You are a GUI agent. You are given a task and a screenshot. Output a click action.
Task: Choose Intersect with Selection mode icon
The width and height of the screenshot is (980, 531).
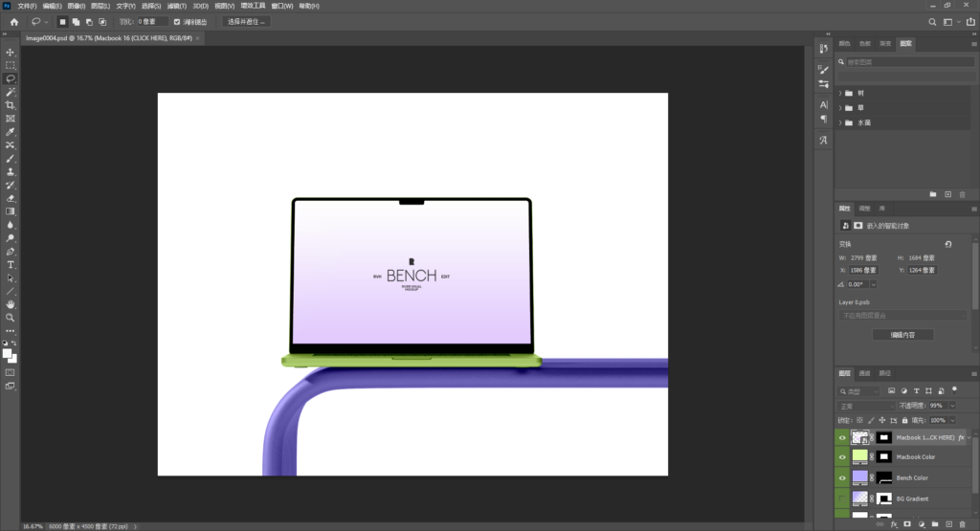(x=102, y=22)
